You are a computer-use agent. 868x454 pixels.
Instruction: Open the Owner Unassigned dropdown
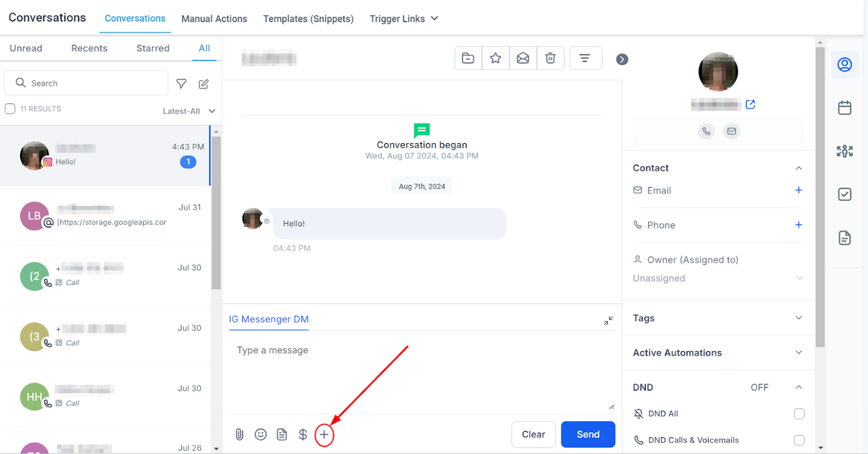(718, 278)
